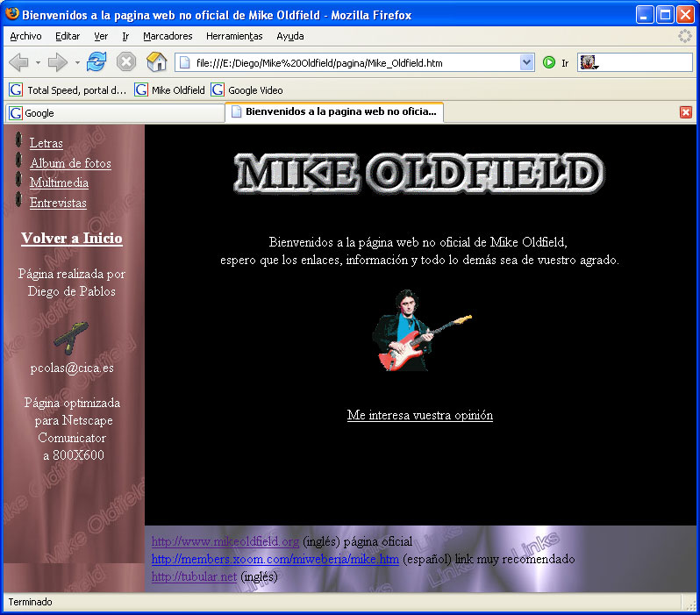Open the tubular.net link
This screenshot has width=700, height=615.
[x=194, y=576]
